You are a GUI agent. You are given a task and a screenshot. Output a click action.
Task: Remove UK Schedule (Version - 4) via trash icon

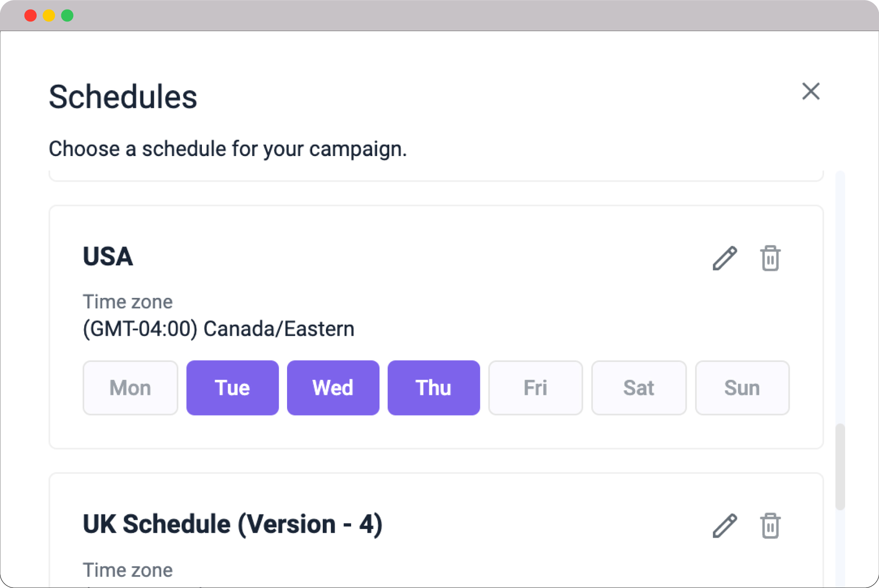click(770, 525)
